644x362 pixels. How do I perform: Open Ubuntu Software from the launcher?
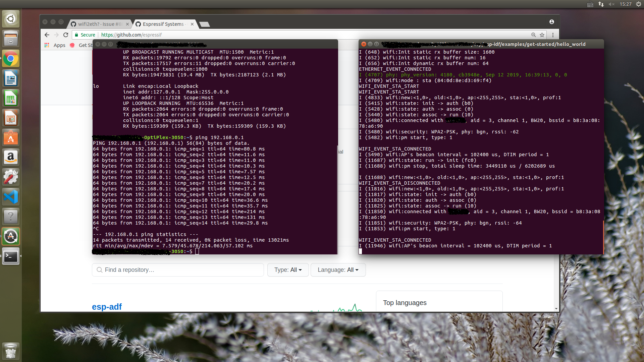pos(10,137)
